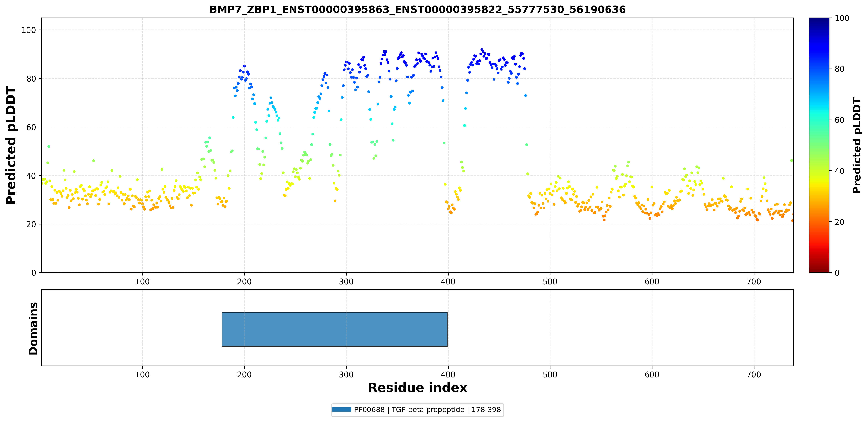
Task: Click the blue legend swatch for PF00688
Action: [341, 410]
